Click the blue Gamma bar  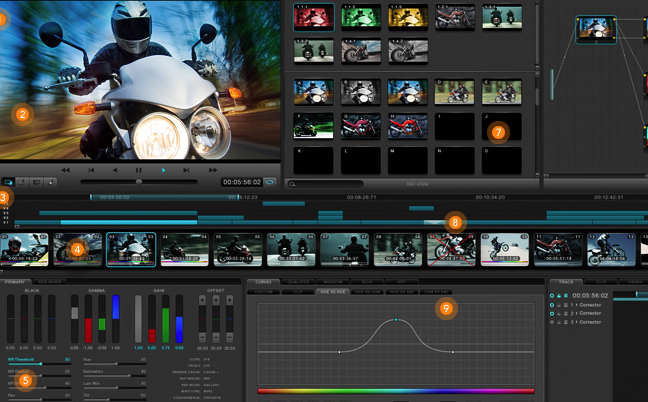[116, 307]
